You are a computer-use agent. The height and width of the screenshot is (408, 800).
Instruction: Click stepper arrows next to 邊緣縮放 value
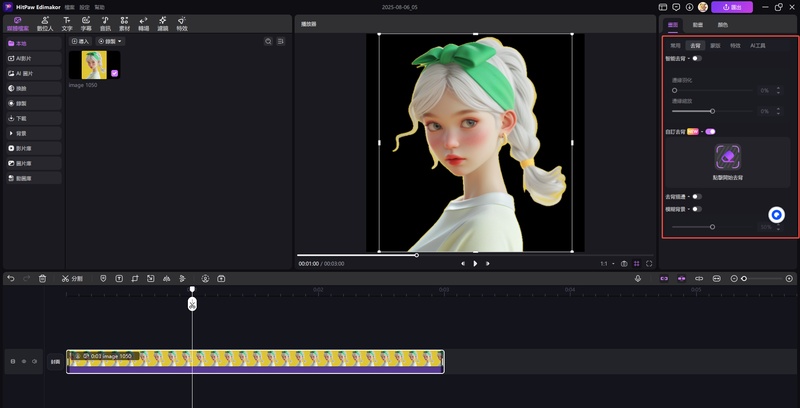coord(778,111)
